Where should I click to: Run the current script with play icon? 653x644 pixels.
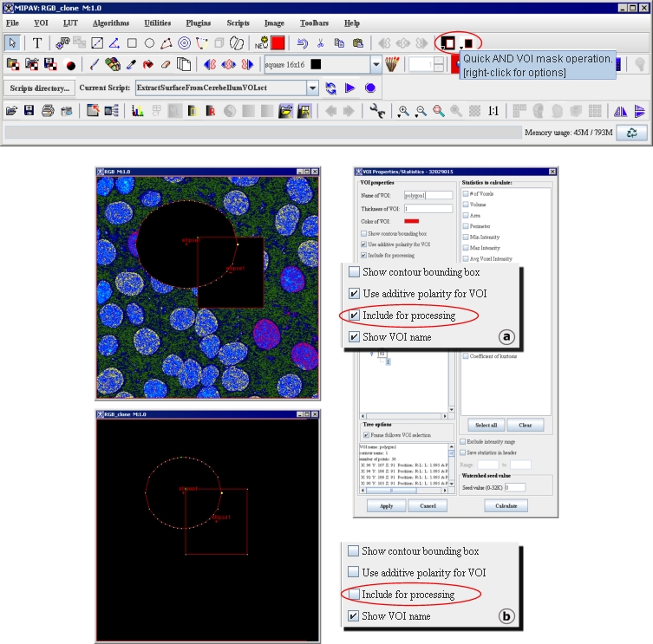pos(350,88)
